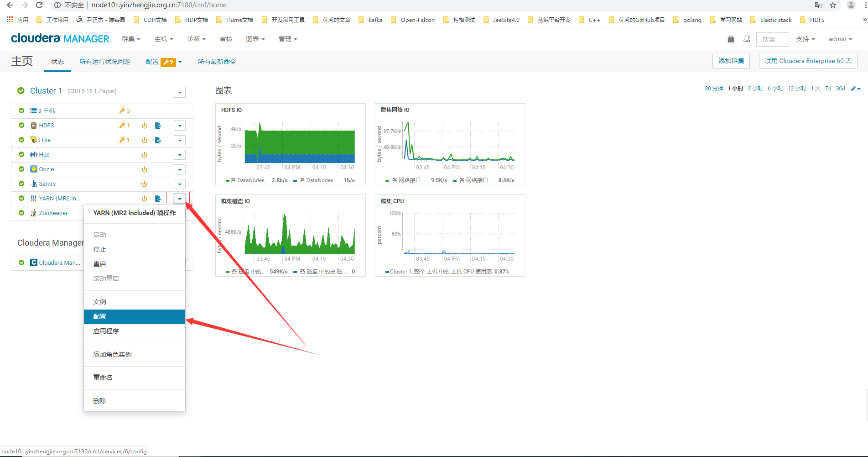Select 停止 in YARN actions menu
The image size is (868, 457).
click(x=135, y=249)
